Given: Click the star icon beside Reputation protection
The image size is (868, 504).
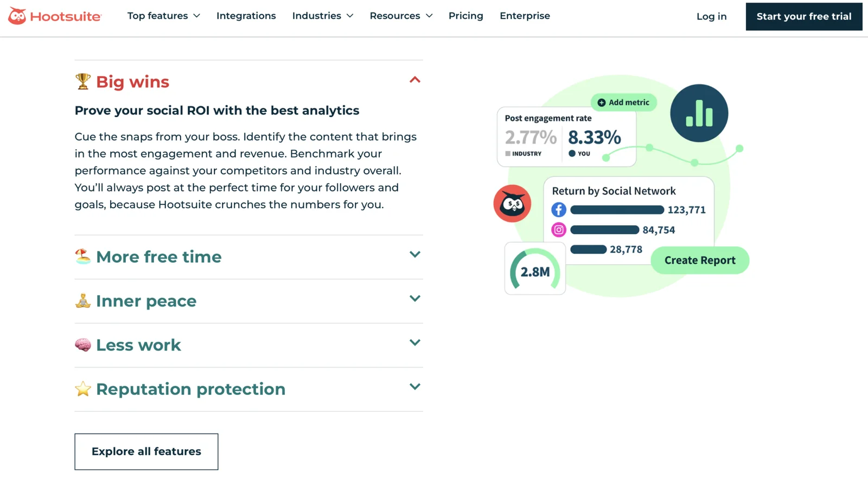Looking at the screenshot, I should pyautogui.click(x=83, y=388).
